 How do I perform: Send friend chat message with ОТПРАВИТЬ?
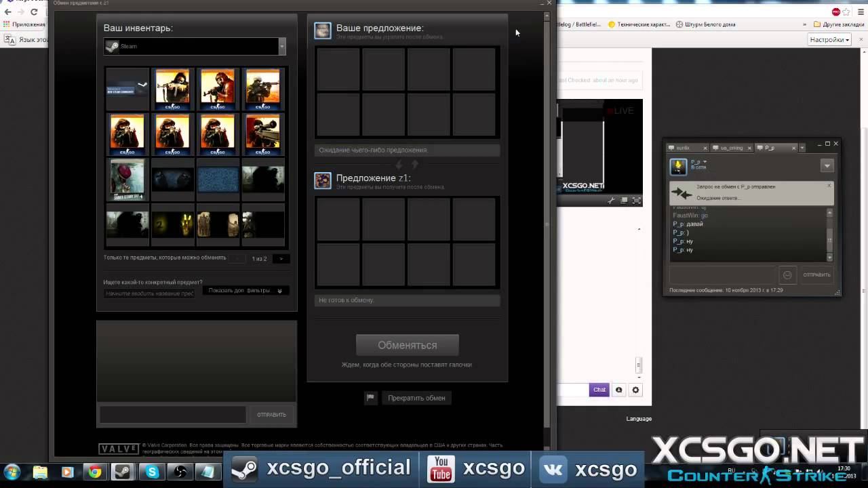point(816,275)
